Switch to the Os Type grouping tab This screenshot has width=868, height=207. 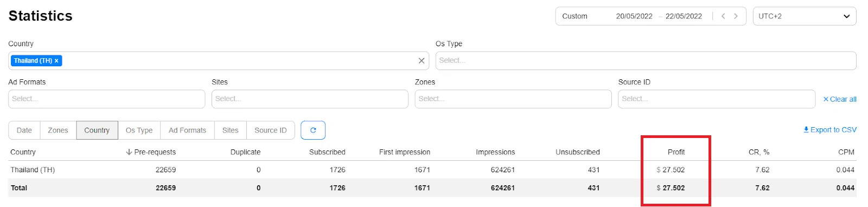[139, 130]
